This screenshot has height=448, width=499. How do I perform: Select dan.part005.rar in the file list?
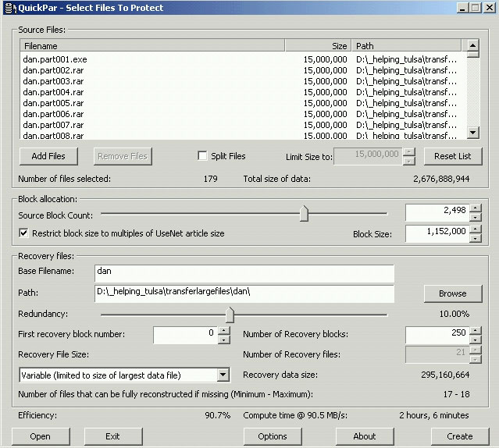point(53,103)
